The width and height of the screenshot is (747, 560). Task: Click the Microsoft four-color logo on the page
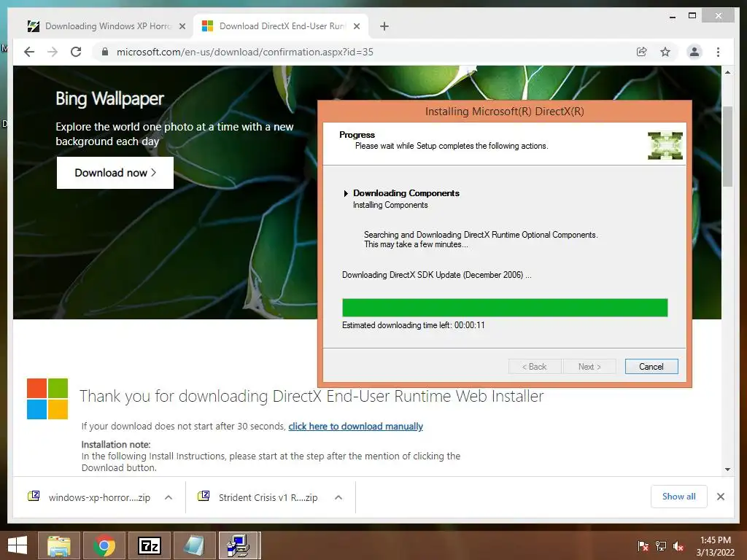(47, 399)
